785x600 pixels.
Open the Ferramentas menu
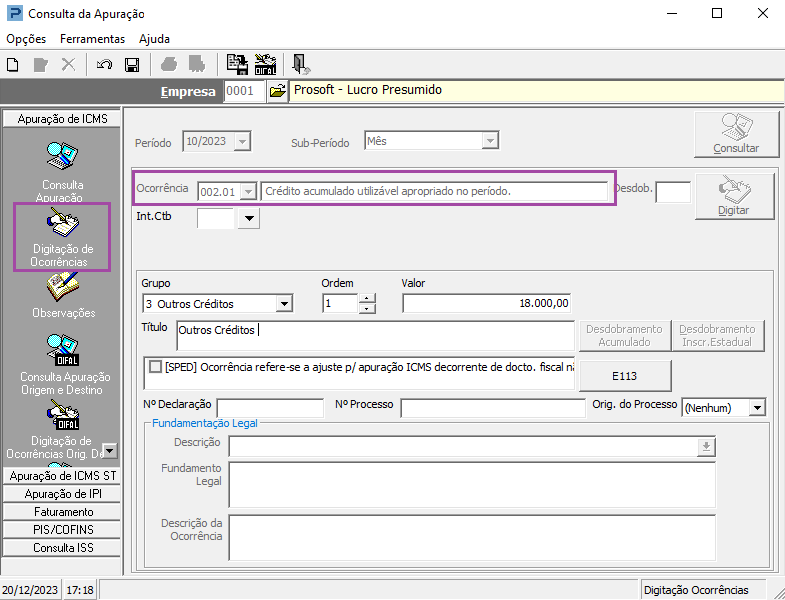click(x=92, y=39)
